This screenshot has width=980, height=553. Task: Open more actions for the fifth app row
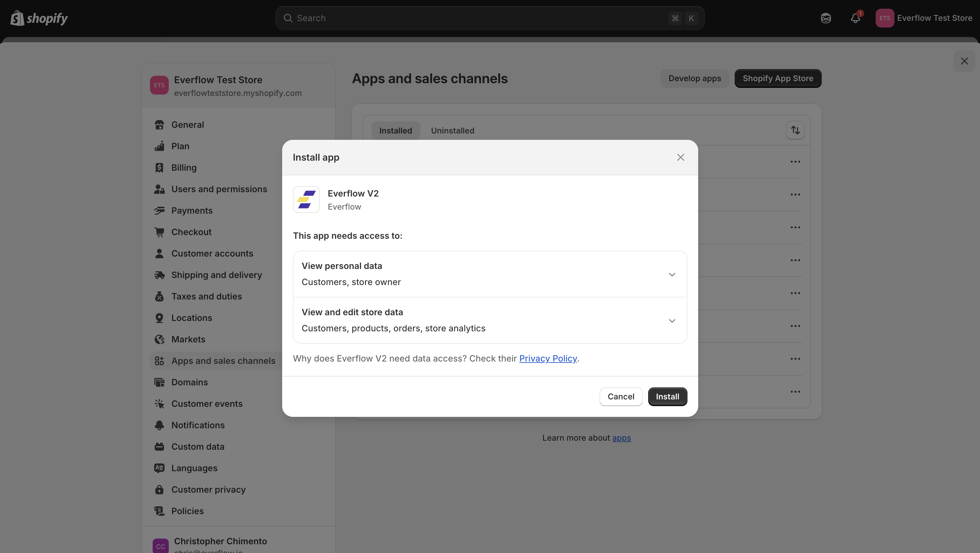[x=795, y=293]
